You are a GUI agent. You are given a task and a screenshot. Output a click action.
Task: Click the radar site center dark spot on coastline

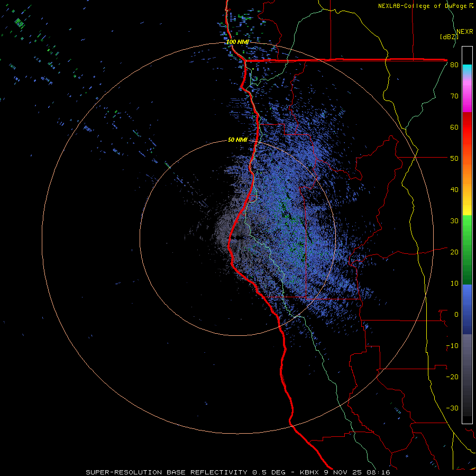(x=240, y=237)
